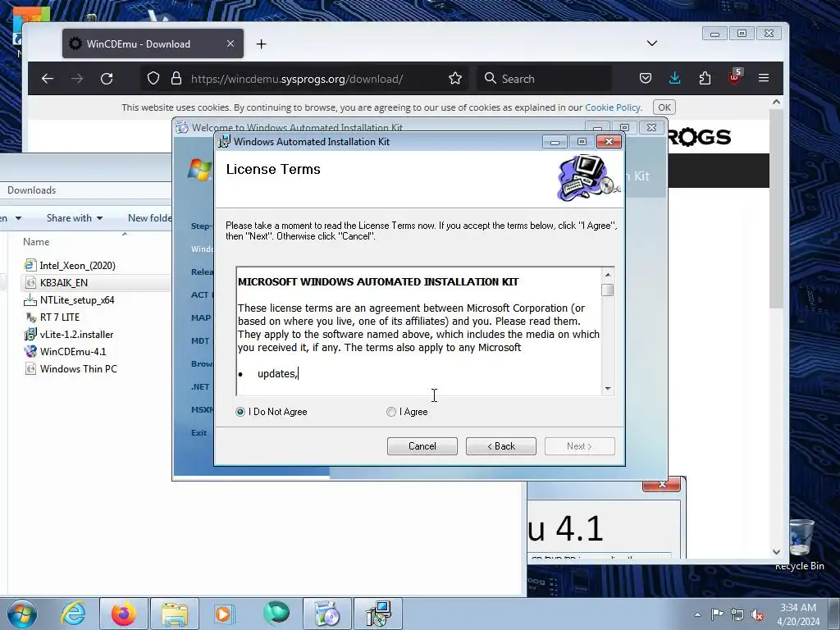Click network tray icon
This screenshot has width=840, height=630.
pyautogui.click(x=737, y=614)
